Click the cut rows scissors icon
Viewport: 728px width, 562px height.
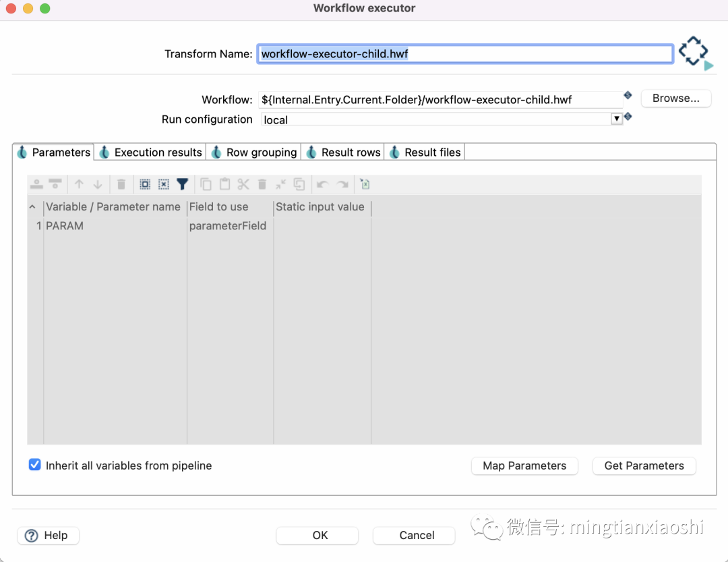[243, 184]
